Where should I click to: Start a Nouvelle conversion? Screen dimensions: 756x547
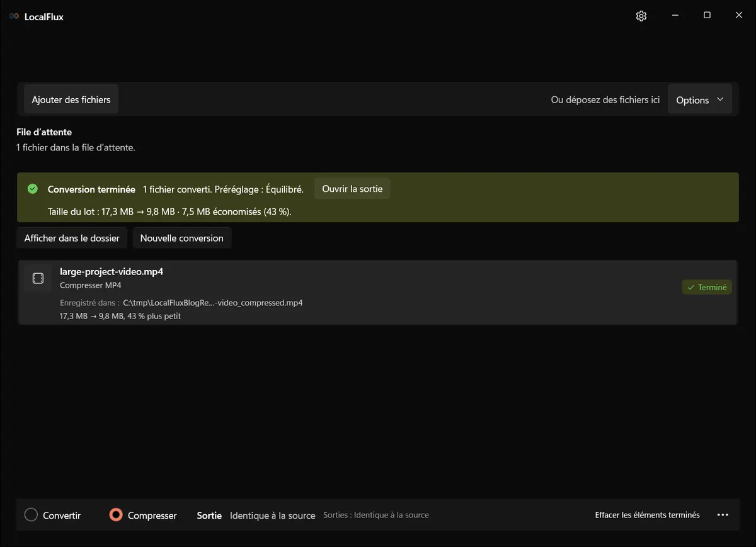182,238
